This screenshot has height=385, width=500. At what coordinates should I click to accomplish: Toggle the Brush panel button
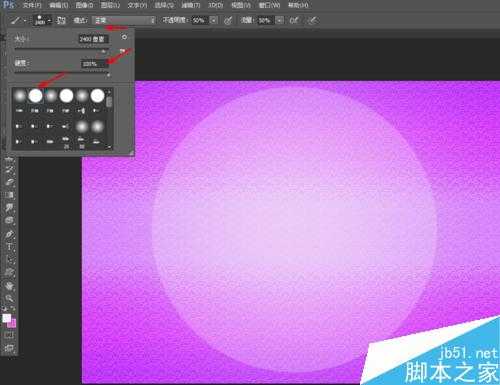click(x=61, y=20)
